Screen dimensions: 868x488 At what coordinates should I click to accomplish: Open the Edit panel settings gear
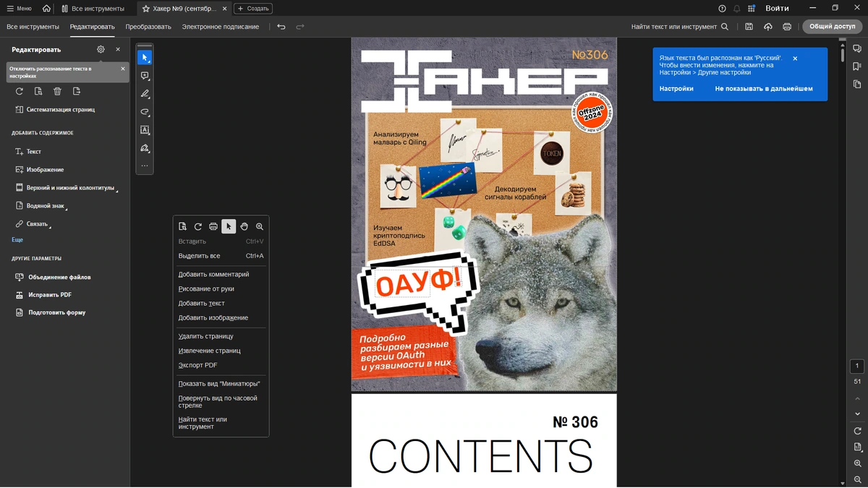coord(101,49)
